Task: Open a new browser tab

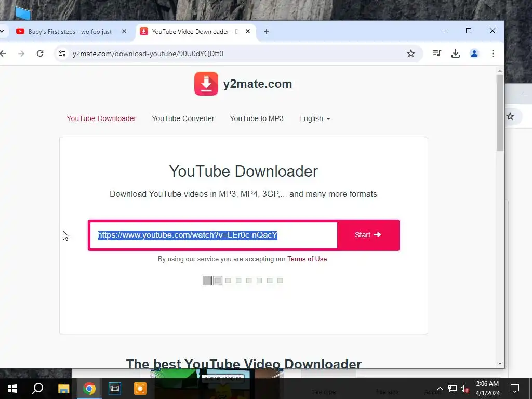Action: 267,31
